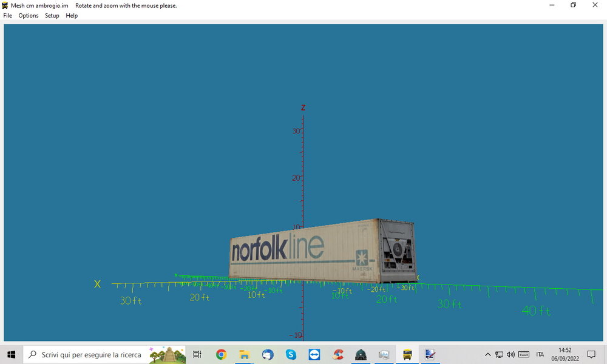The height and width of the screenshot is (364, 607).
Task: Open the Options menu
Action: pyautogui.click(x=29, y=16)
